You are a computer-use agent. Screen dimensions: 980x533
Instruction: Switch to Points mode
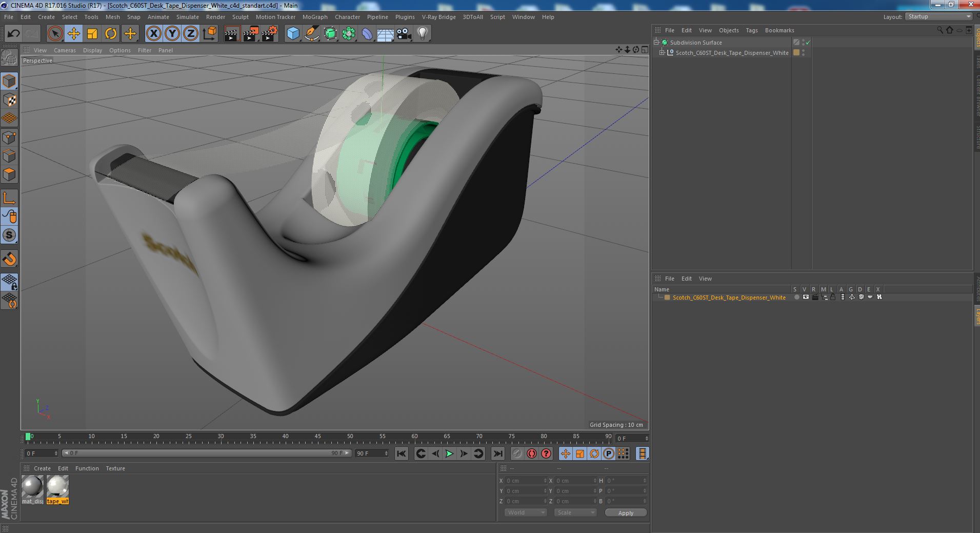[9, 137]
